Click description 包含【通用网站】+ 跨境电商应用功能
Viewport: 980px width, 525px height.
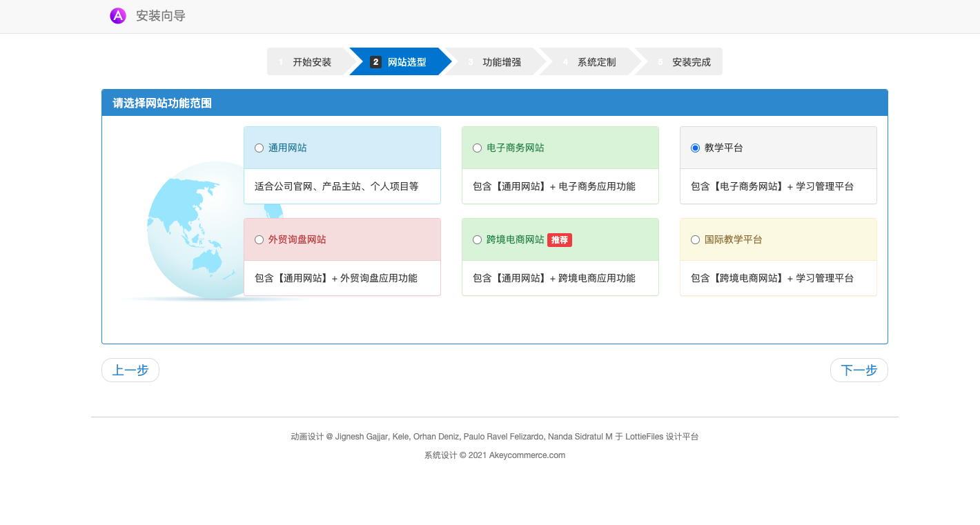pos(554,278)
